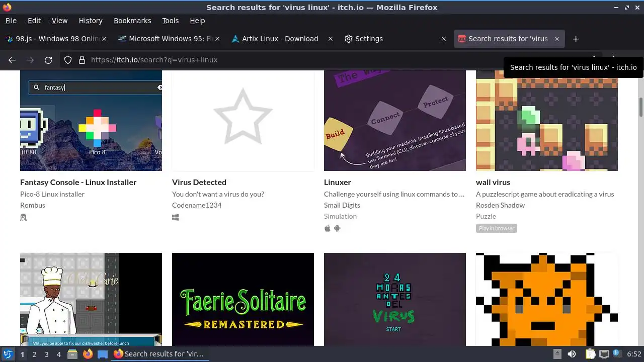Viewport: 644px width, 362px height.
Task: Close the Microsoft Windows 95 tab
Action: [217, 39]
